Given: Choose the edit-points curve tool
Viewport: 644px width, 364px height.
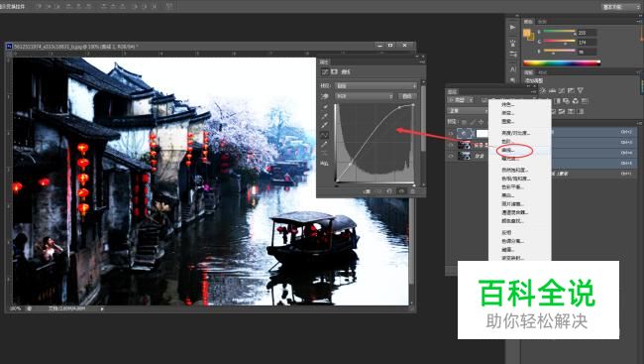Looking at the screenshot, I should (324, 135).
